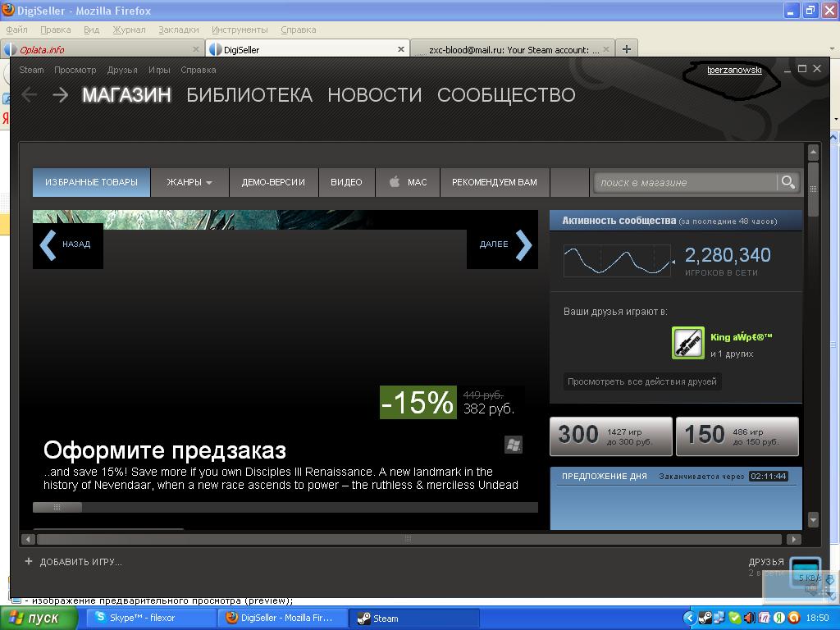
Task: Click the plus icon beside ДОБАВИТЬ ИГРУ
Action: tap(29, 561)
